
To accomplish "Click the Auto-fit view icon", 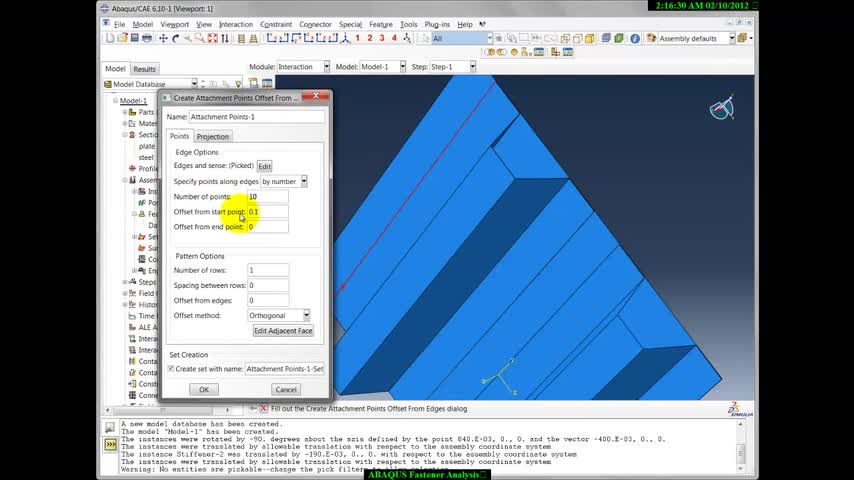I will click(212, 38).
